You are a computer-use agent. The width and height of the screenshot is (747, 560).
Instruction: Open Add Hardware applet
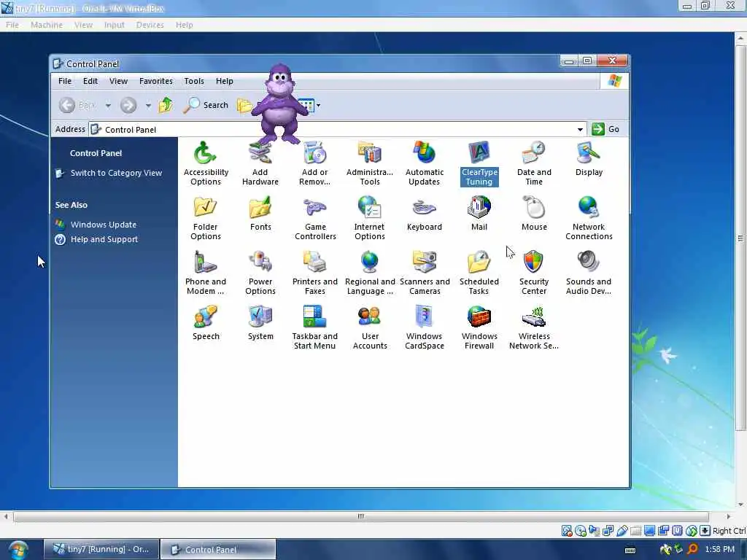(x=260, y=163)
